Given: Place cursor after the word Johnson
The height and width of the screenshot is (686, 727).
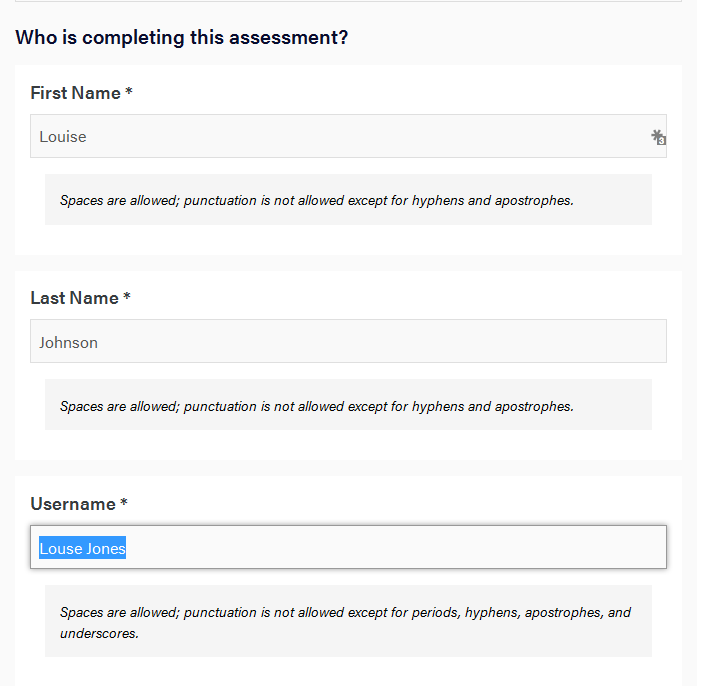Looking at the screenshot, I should [x=99, y=343].
